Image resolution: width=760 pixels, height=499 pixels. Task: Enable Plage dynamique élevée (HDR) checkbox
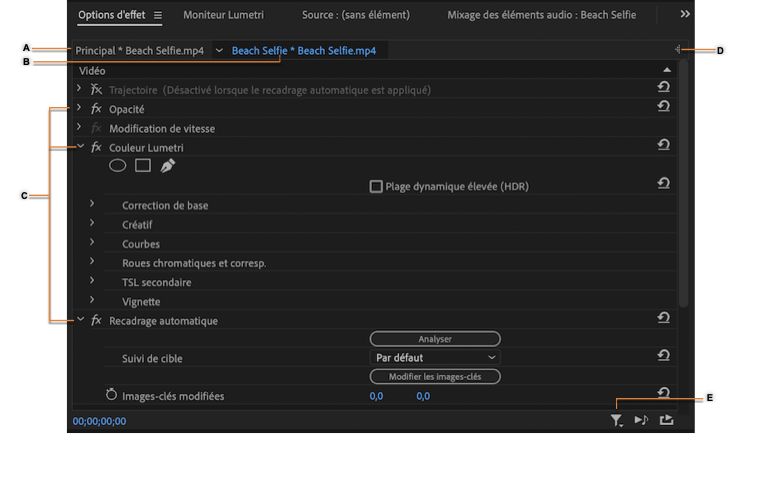click(376, 187)
